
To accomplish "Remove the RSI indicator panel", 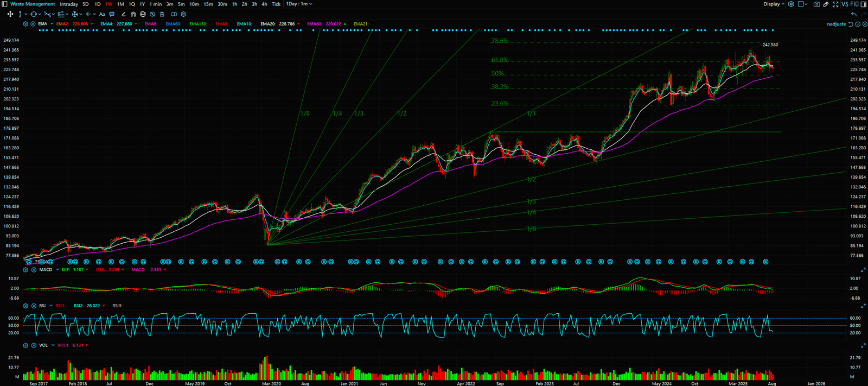I will tap(33, 306).
